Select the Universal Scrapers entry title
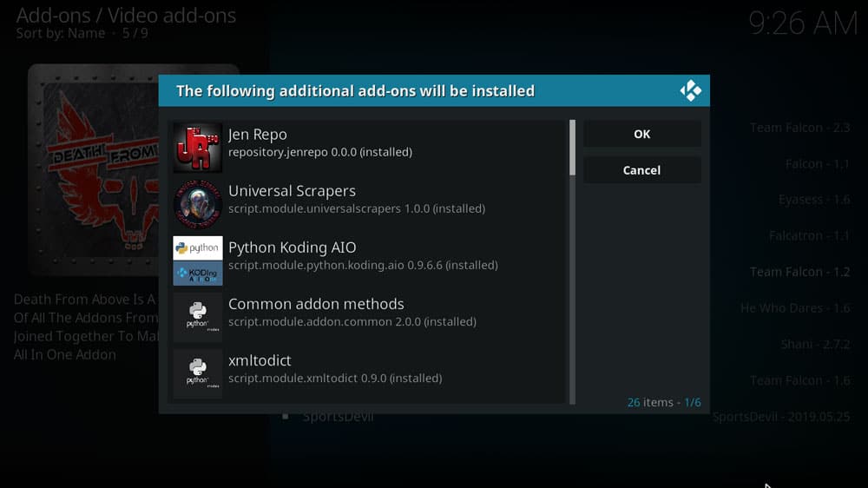868x488 pixels. [292, 190]
